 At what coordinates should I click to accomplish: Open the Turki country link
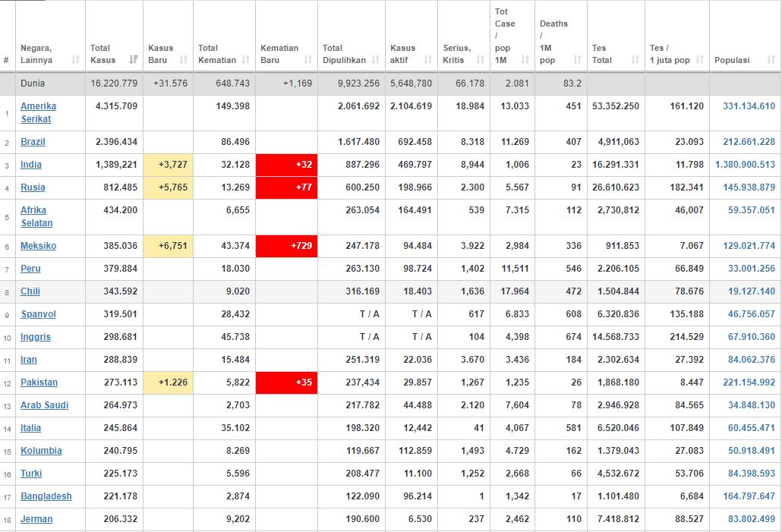pyautogui.click(x=31, y=474)
